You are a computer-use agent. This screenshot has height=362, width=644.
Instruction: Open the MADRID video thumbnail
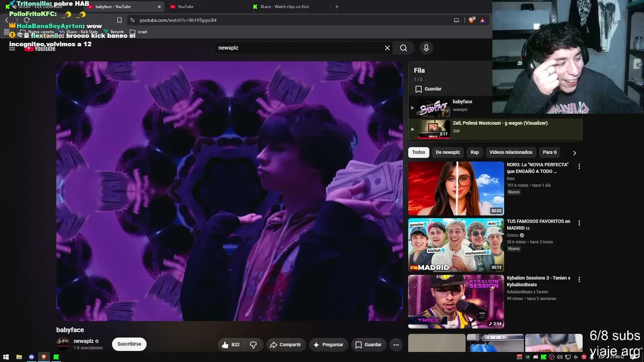coord(456,245)
